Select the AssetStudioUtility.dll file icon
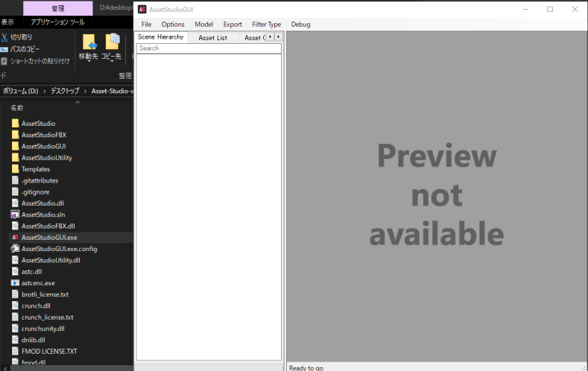588x371 pixels. pyautogui.click(x=15, y=260)
